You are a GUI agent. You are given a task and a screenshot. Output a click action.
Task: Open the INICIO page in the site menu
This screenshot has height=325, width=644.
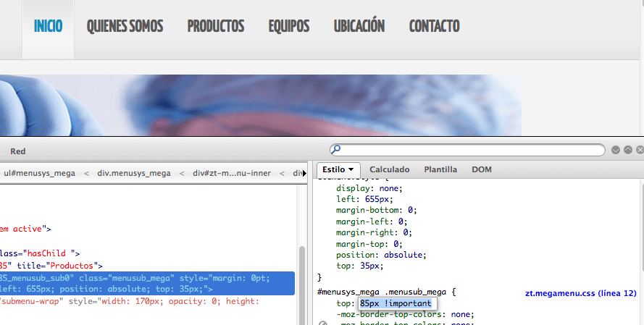[48, 26]
